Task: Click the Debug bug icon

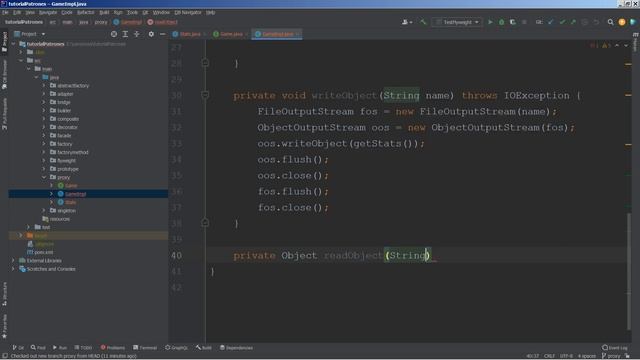Action: 501,22
